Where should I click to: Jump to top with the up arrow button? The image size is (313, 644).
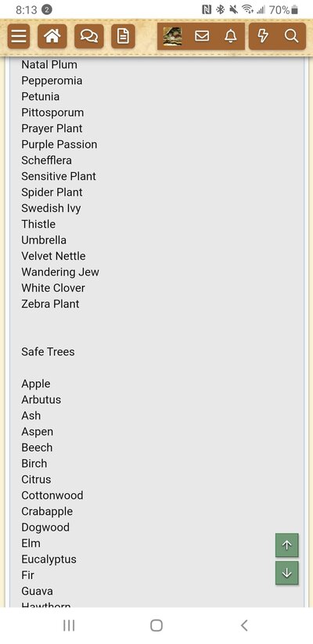pos(286,545)
